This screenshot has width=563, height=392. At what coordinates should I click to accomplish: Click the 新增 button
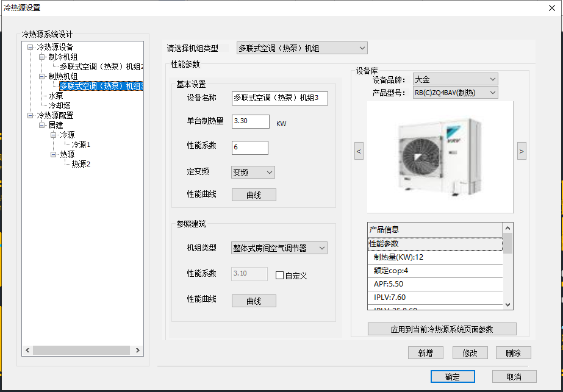click(x=425, y=353)
